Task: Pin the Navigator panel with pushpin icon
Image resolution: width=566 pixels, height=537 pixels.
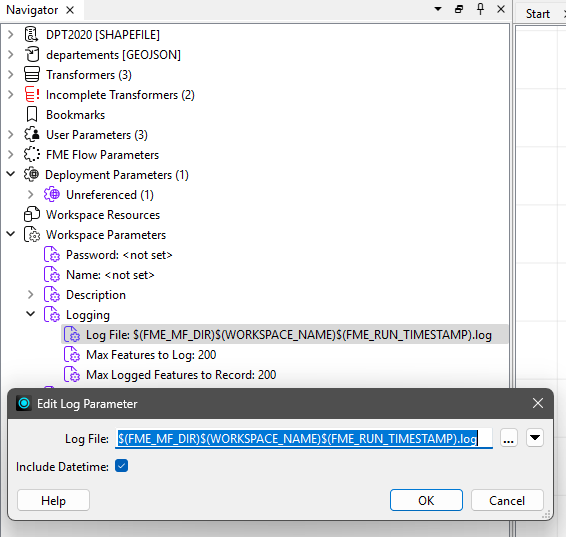Action: (480, 9)
